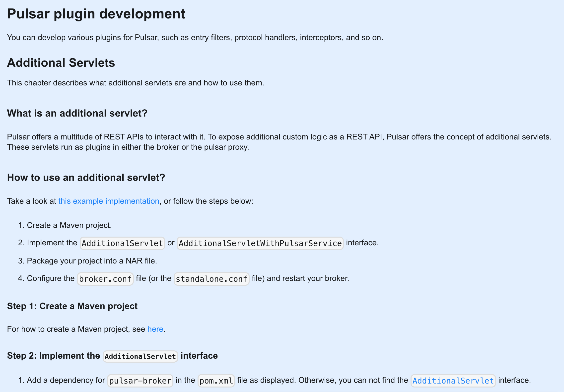
Task: Click 'Package your project into a NAR file' item
Action: (92, 261)
